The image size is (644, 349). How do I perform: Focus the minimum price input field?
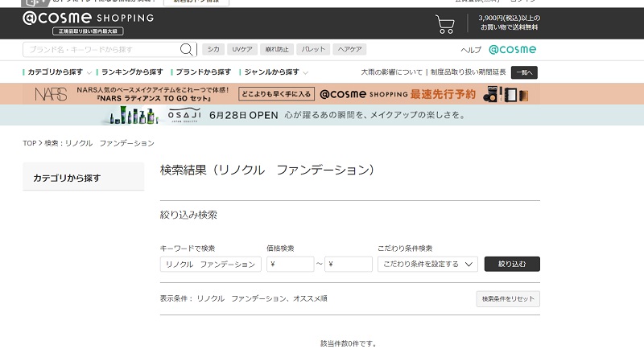(290, 264)
